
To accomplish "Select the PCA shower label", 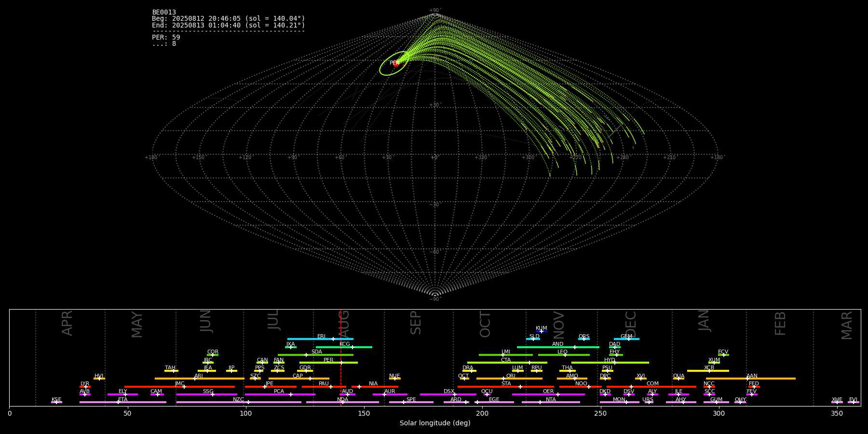I will click(x=279, y=391).
